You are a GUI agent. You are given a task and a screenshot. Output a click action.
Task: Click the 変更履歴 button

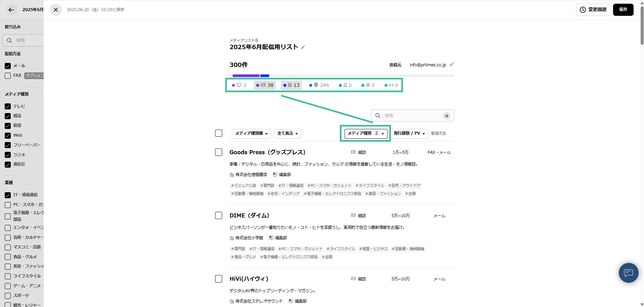pyautogui.click(x=593, y=10)
